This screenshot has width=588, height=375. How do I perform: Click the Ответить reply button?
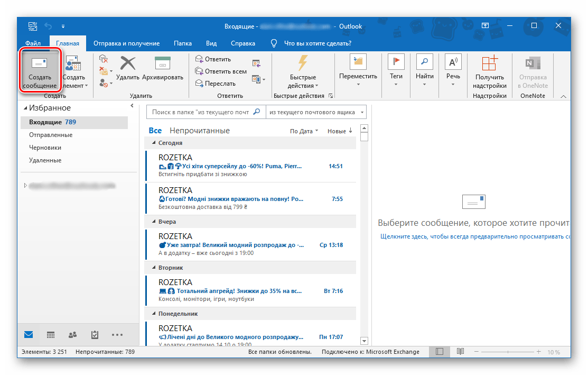coord(213,59)
